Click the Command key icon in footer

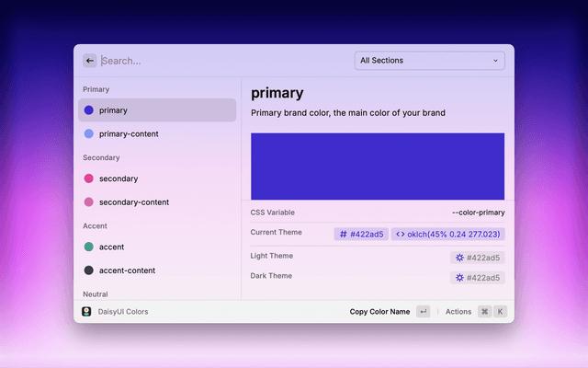pos(484,312)
